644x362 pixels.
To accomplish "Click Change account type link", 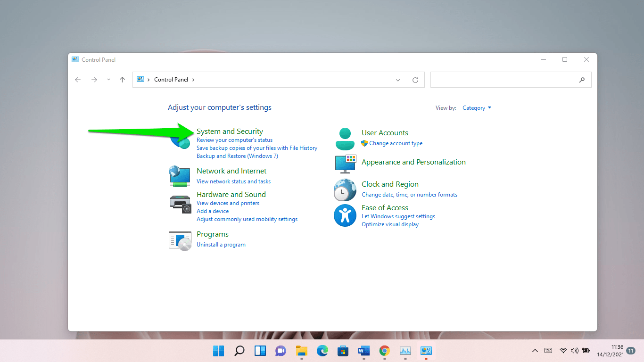I will [x=396, y=143].
